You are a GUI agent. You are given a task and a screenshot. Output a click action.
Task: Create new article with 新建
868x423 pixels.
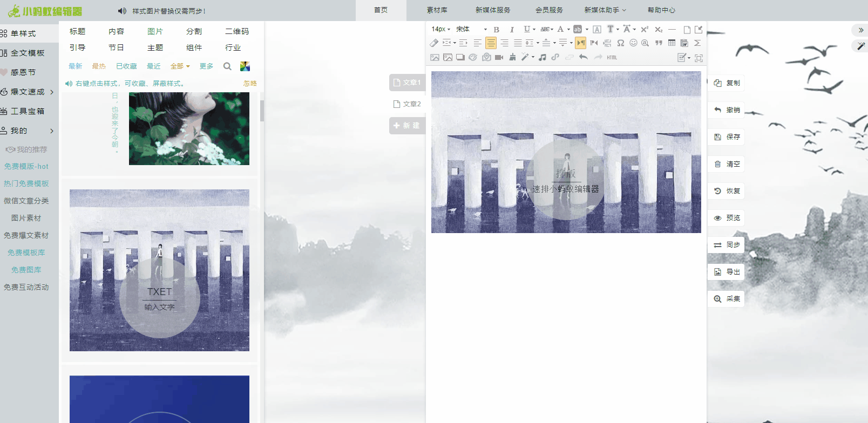pyautogui.click(x=408, y=126)
